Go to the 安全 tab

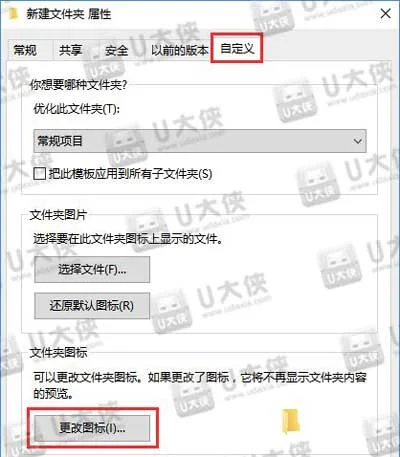[116, 50]
